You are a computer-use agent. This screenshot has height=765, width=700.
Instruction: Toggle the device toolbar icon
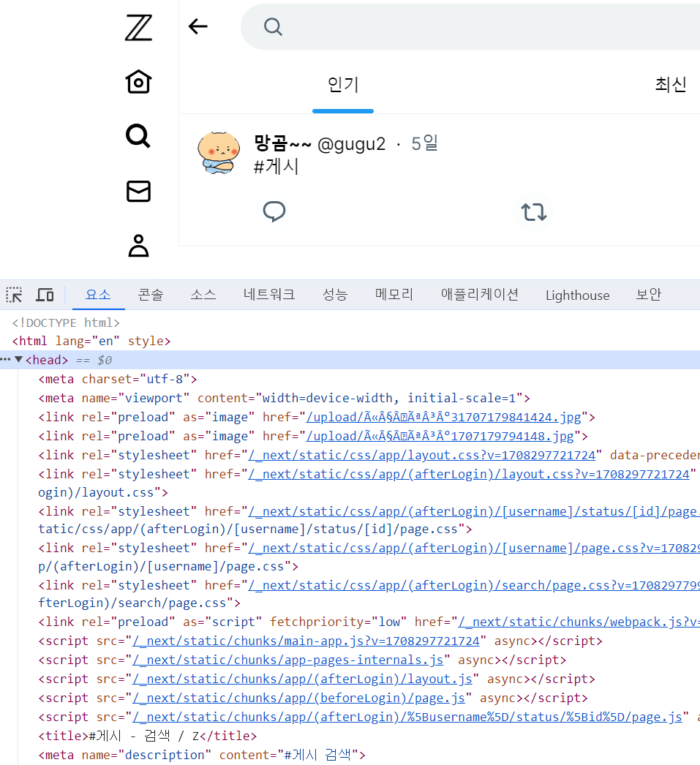point(45,295)
